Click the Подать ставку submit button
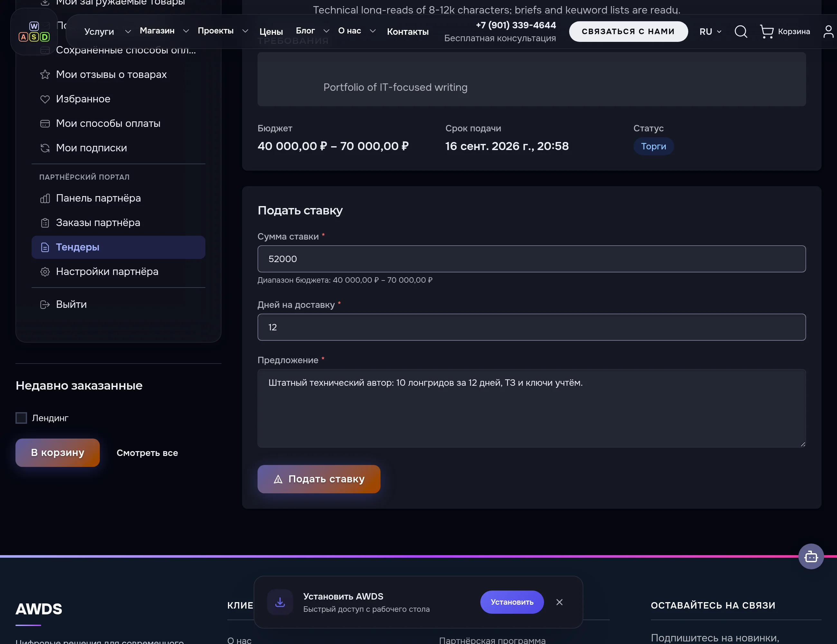837x644 pixels. pyautogui.click(x=319, y=479)
